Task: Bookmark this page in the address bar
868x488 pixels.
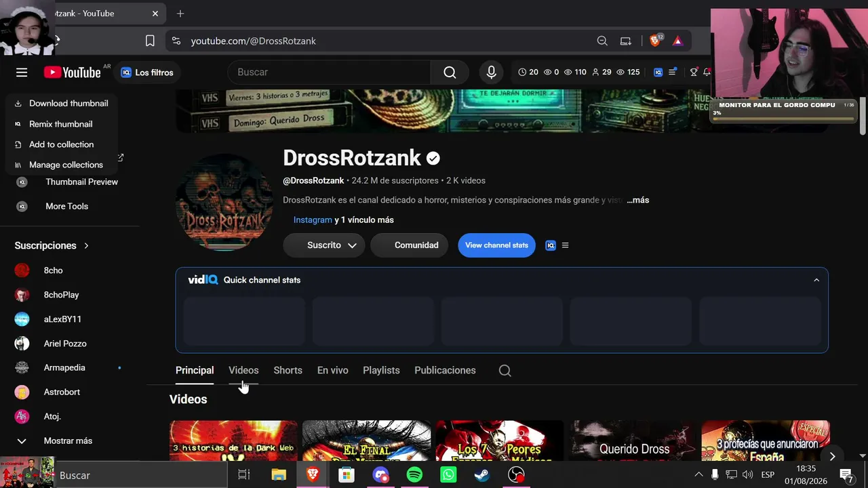Action: [x=150, y=41]
